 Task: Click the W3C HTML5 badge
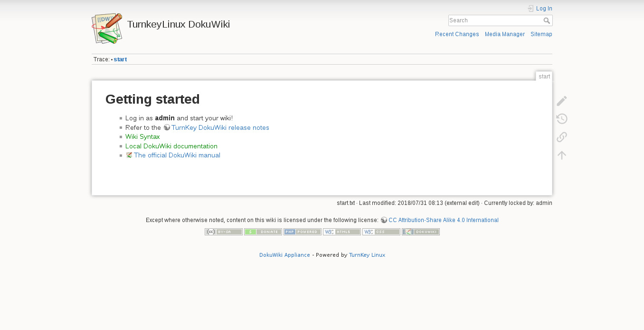pyautogui.click(x=342, y=232)
